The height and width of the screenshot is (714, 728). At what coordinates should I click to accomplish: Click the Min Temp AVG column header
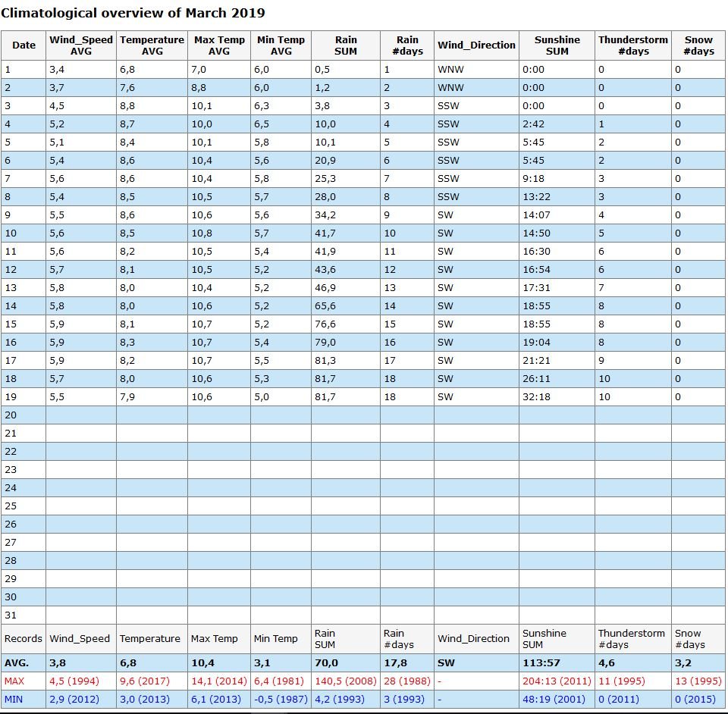pyautogui.click(x=281, y=45)
